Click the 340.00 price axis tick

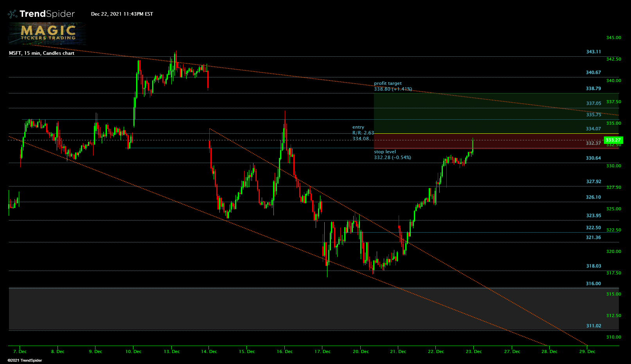click(x=613, y=81)
